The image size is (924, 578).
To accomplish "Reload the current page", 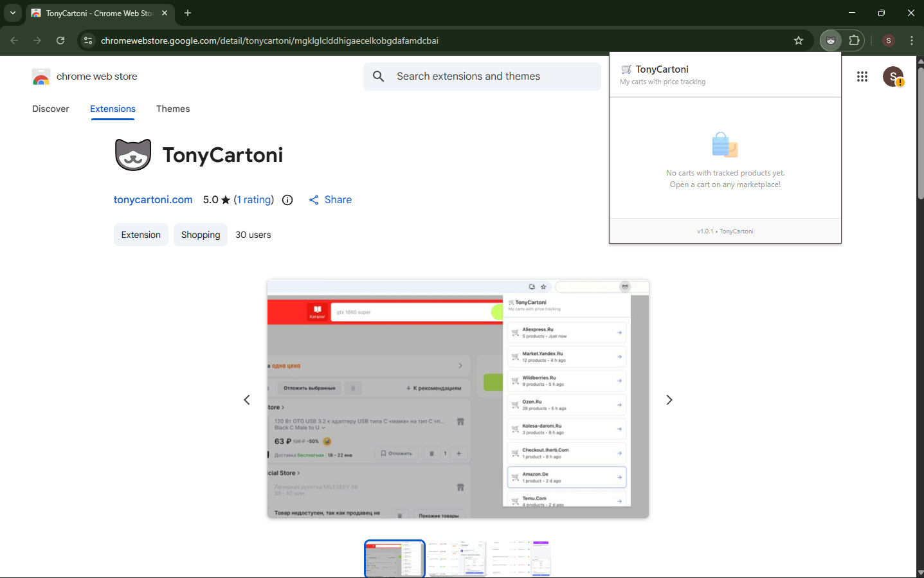I will pos(60,41).
